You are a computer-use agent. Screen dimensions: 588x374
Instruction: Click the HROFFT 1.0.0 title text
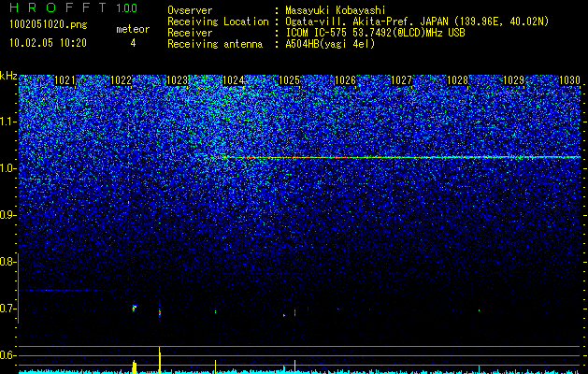point(73,7)
